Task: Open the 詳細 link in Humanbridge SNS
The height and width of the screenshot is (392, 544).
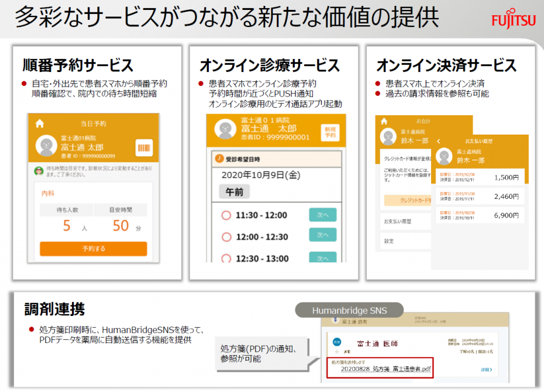Action: point(487,370)
